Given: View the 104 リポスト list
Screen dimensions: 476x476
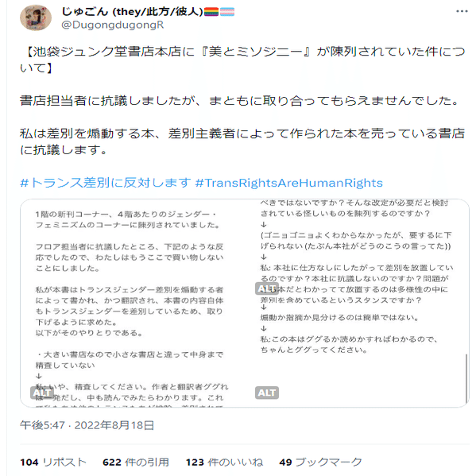Looking at the screenshot, I should (x=53, y=462).
